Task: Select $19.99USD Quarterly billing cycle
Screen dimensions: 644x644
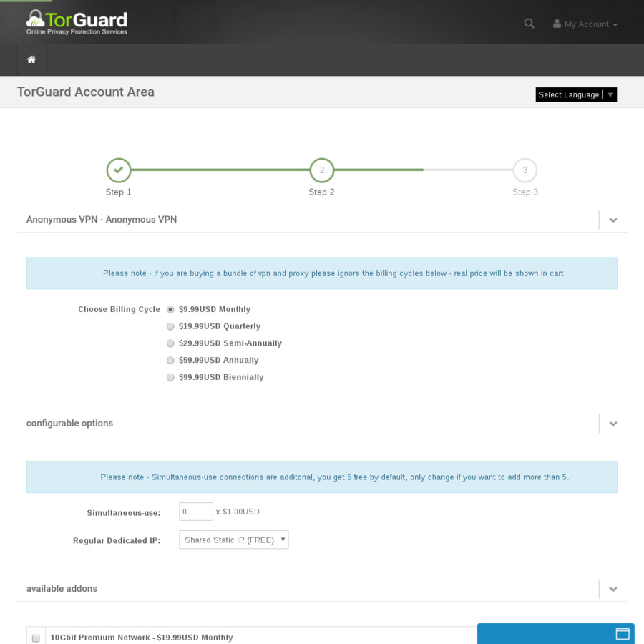Action: tap(170, 326)
